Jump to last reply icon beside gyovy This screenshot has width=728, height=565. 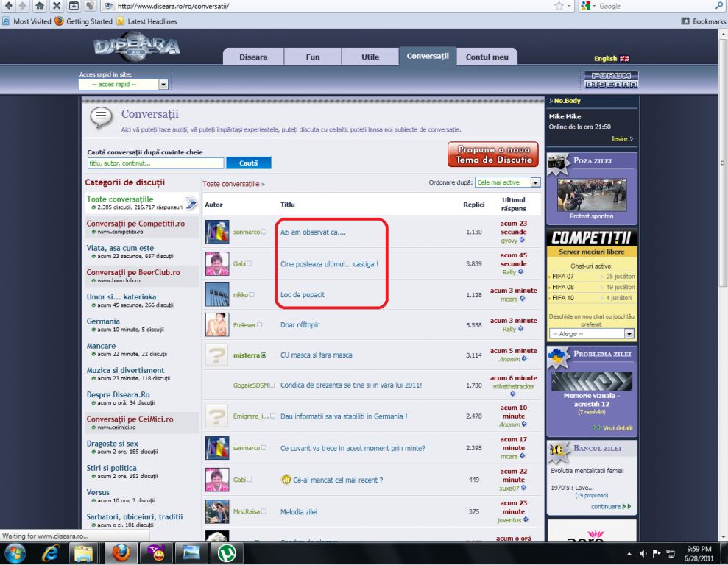(522, 240)
